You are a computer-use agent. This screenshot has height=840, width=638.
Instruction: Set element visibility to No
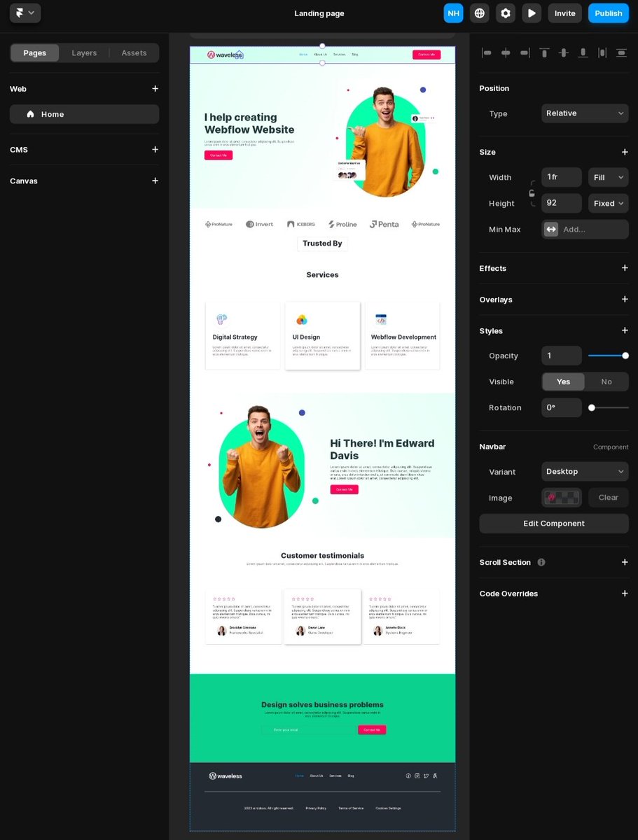point(606,381)
